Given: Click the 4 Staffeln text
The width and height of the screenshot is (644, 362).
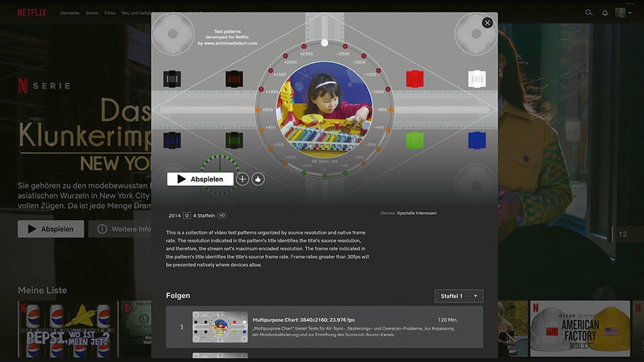Looking at the screenshot, I should point(204,215).
